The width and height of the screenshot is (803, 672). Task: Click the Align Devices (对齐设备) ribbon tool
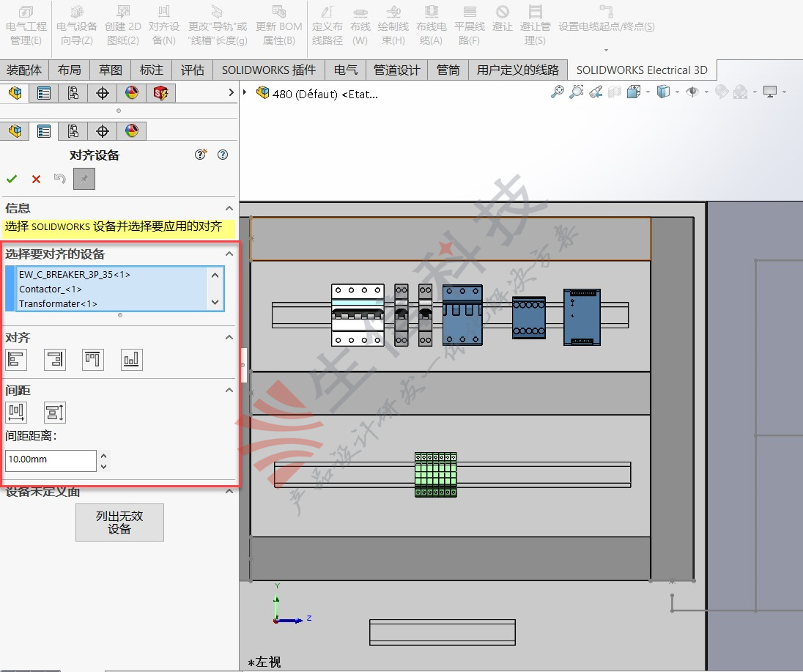pos(164,25)
